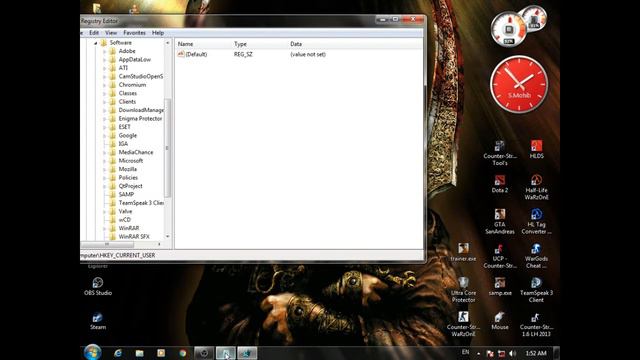The height and width of the screenshot is (360, 640).
Task: Expand the Microsoft key
Action: (x=104, y=161)
